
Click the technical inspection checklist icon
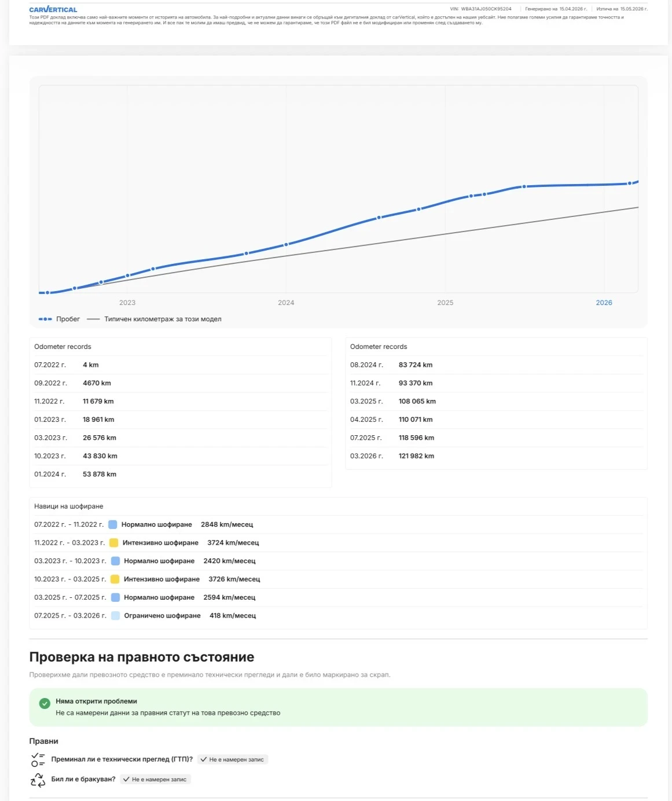coord(38,759)
